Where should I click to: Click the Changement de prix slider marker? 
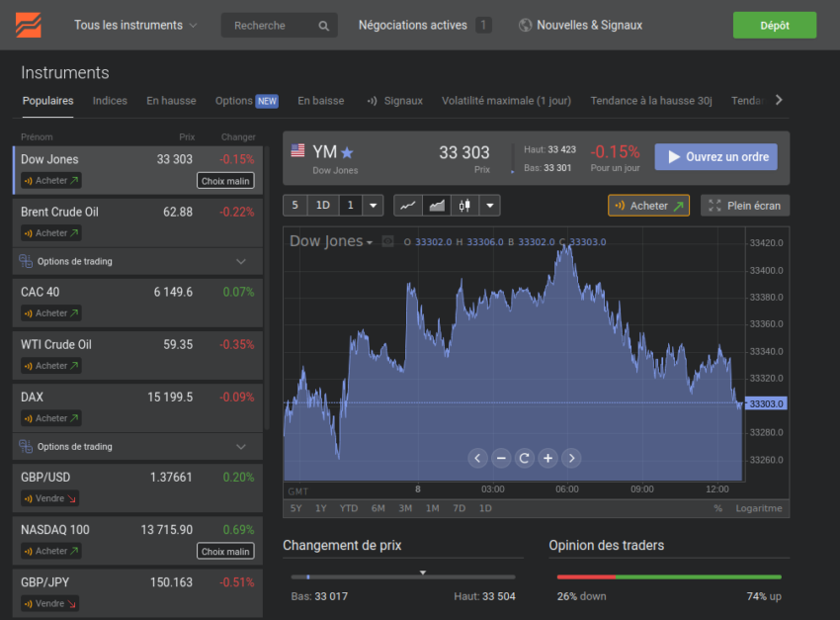coord(423,572)
